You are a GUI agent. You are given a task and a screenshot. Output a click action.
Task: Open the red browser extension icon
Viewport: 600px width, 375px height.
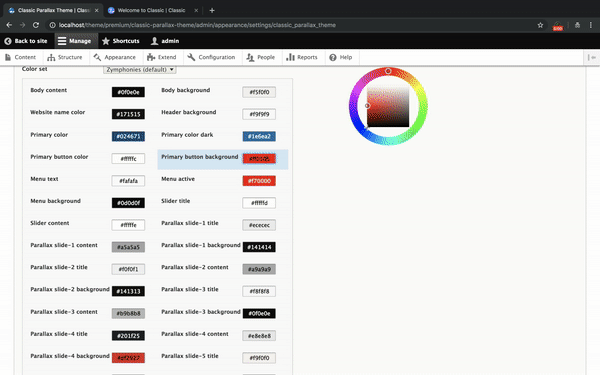tap(558, 26)
